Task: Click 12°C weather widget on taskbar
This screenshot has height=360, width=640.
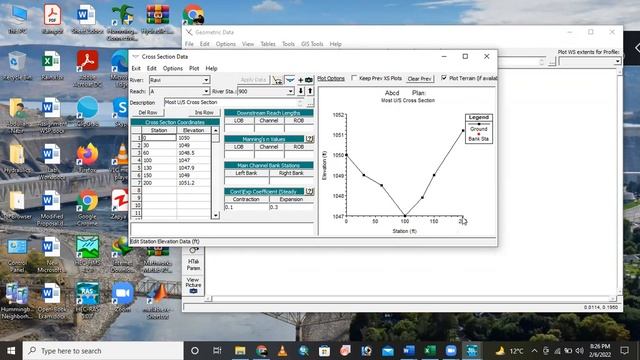Action: pyautogui.click(x=509, y=351)
